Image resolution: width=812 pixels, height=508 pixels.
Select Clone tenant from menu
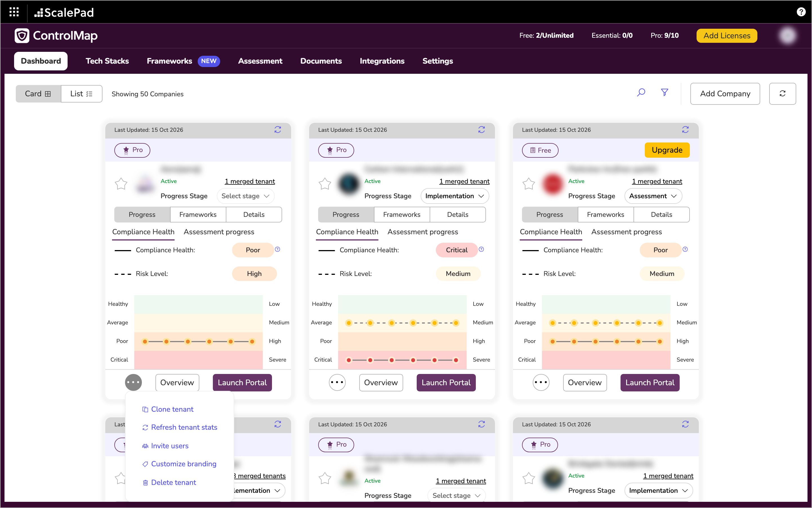pyautogui.click(x=168, y=409)
